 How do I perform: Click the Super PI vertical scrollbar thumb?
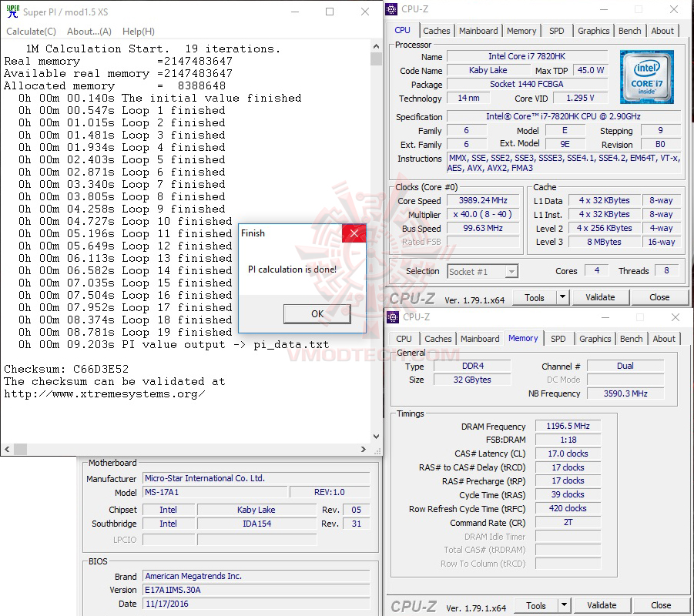(x=376, y=59)
